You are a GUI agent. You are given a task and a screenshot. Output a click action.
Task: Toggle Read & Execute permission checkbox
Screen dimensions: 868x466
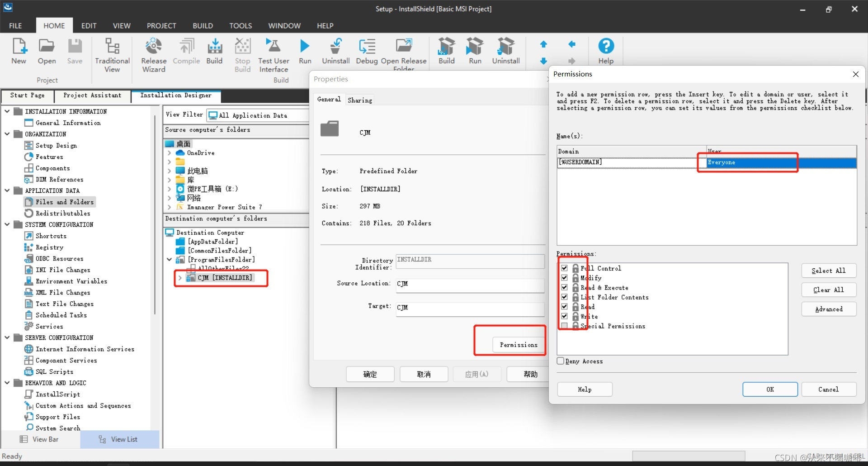[564, 287]
